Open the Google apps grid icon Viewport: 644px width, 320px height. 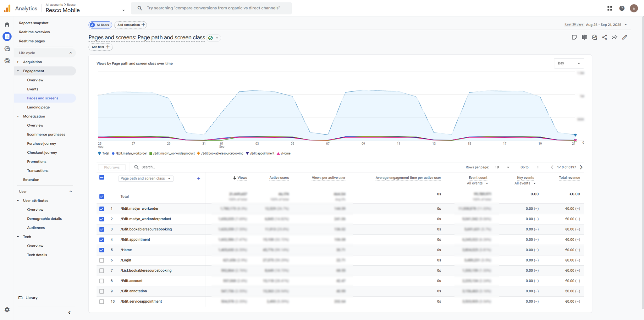coord(610,8)
